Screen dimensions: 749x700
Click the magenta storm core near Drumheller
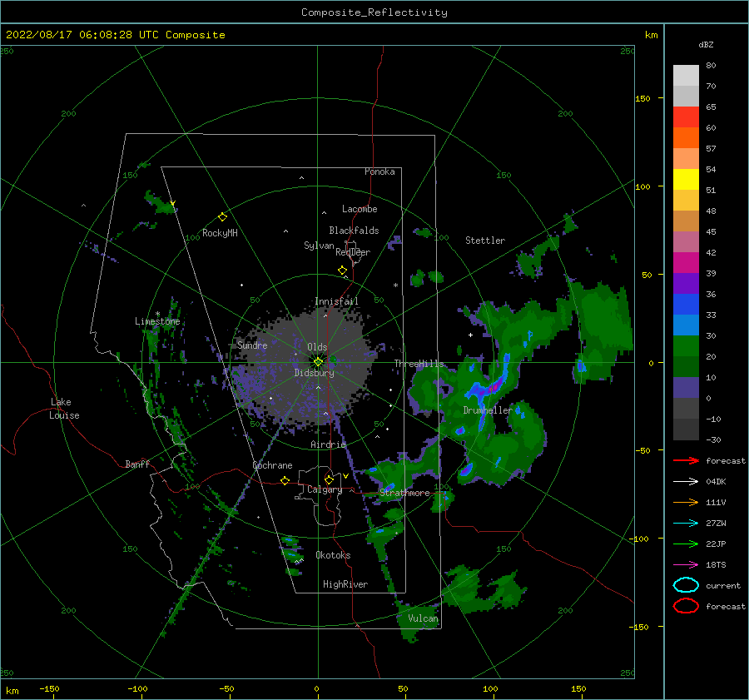pyautogui.click(x=496, y=385)
